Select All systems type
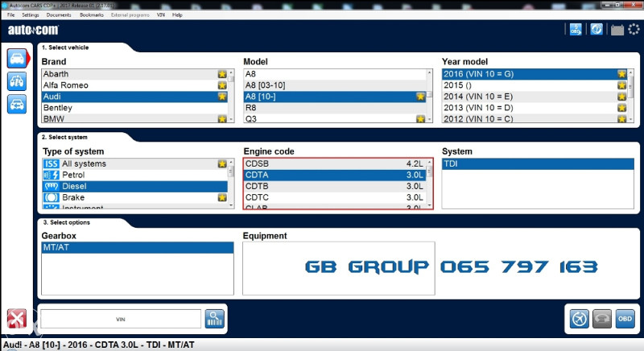Viewport: 644px width, 351px height. 134,163
